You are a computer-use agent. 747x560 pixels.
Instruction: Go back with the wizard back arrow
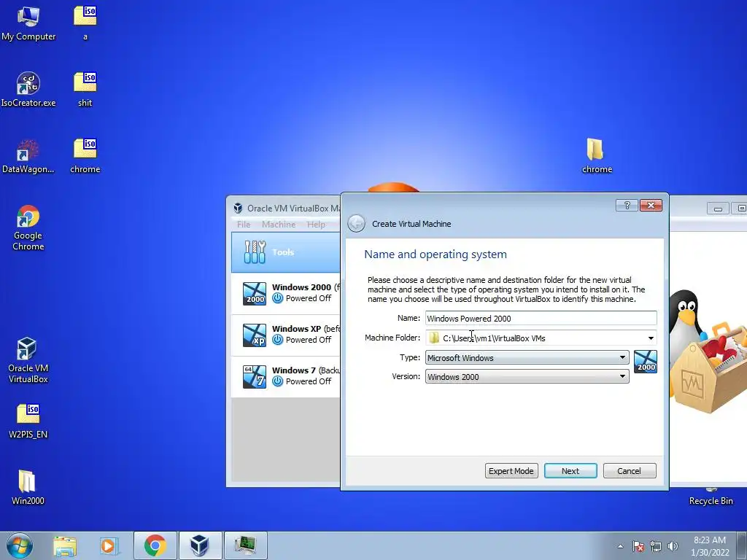pos(356,223)
